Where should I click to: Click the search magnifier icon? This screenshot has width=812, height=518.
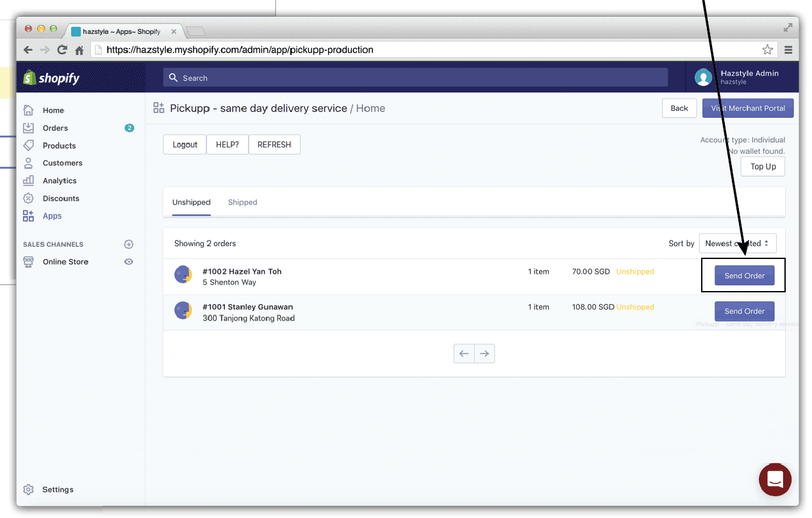[173, 78]
